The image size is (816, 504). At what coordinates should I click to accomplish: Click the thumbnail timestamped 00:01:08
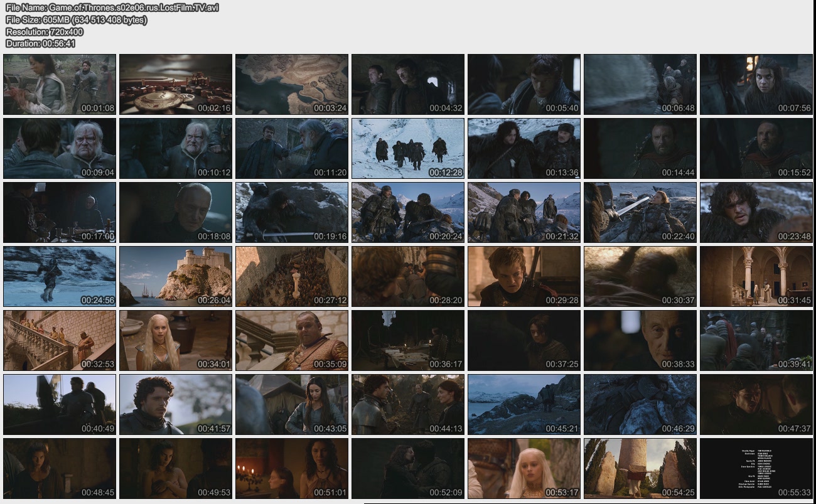coord(60,84)
